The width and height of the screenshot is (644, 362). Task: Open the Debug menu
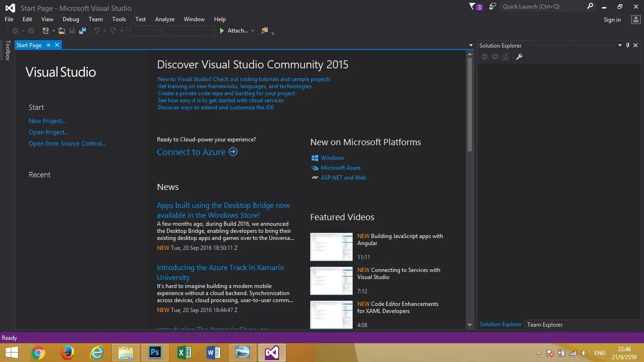click(x=71, y=19)
